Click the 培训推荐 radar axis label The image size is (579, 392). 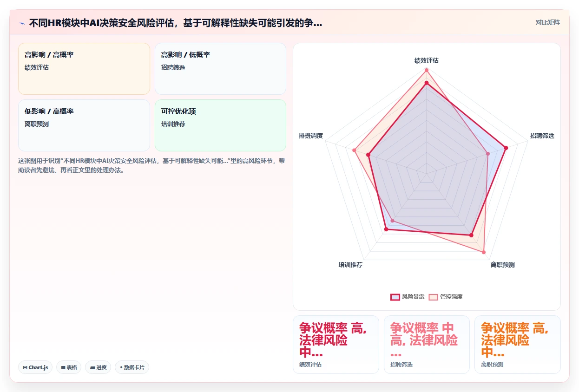pos(350,265)
